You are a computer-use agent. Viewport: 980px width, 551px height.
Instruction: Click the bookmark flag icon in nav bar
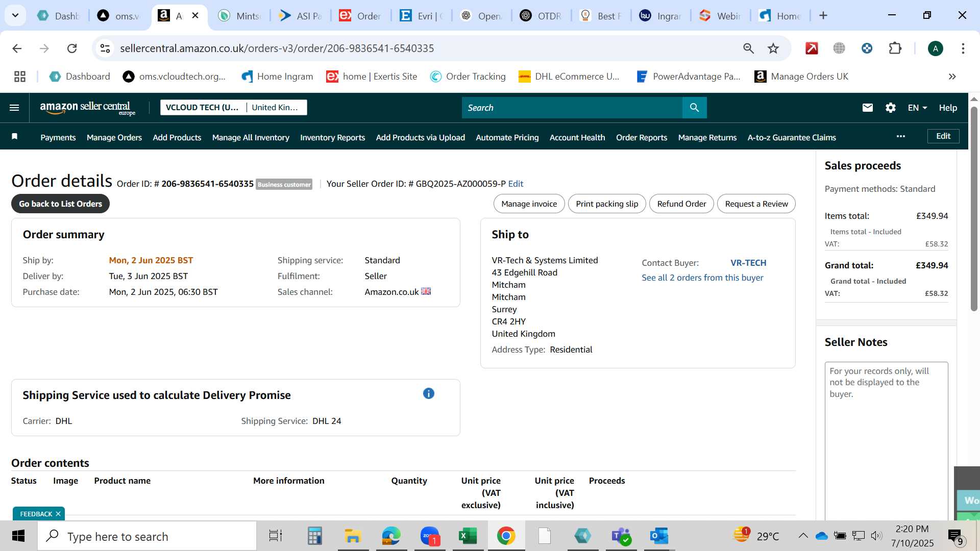coord(14,136)
